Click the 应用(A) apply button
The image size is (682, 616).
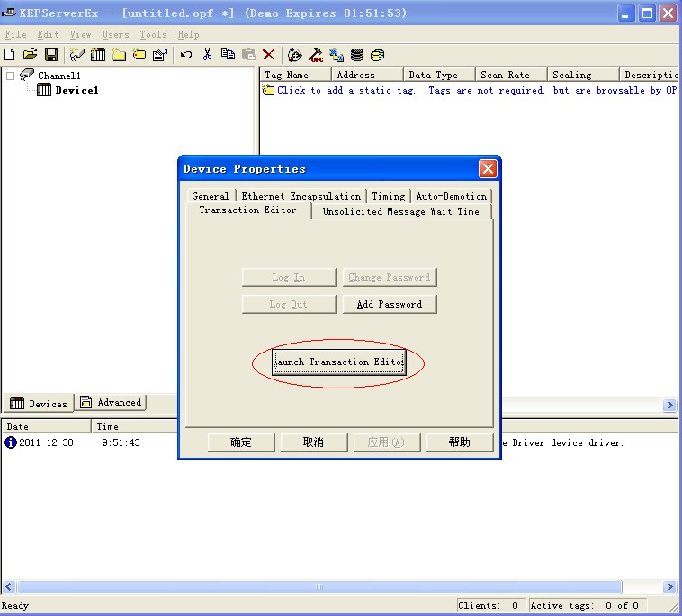click(386, 442)
